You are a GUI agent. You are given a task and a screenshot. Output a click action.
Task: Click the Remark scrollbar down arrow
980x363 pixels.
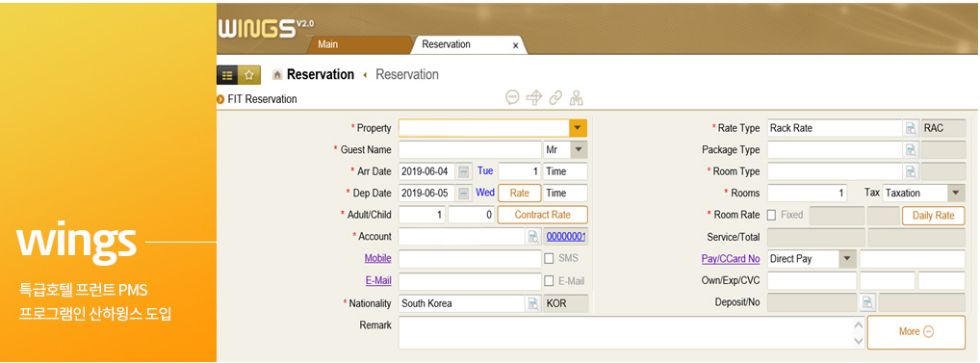point(858,341)
